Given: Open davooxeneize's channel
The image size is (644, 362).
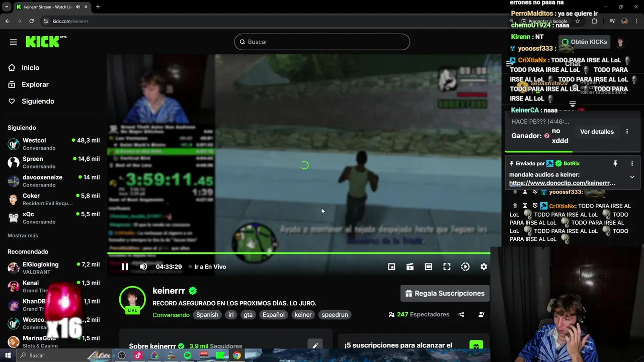Looking at the screenshot, I should [53, 180].
